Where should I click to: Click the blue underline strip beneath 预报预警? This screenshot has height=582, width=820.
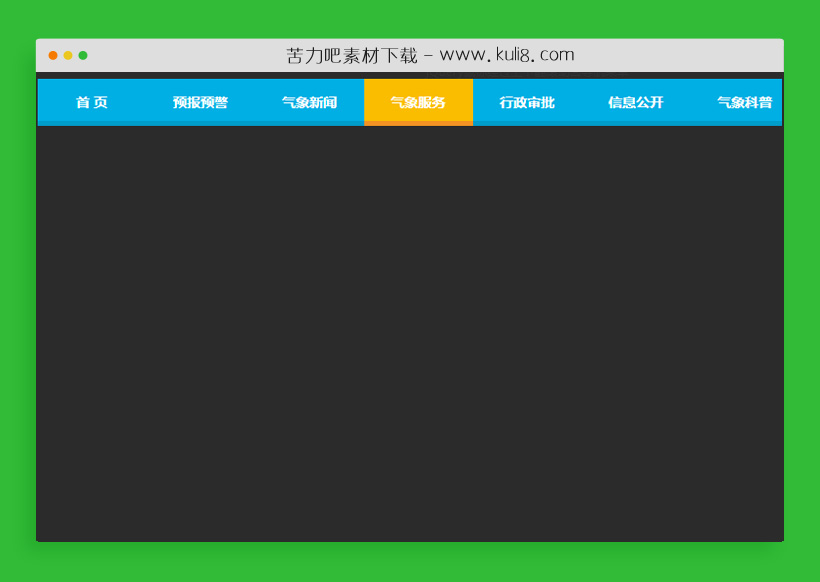[x=200, y=123]
